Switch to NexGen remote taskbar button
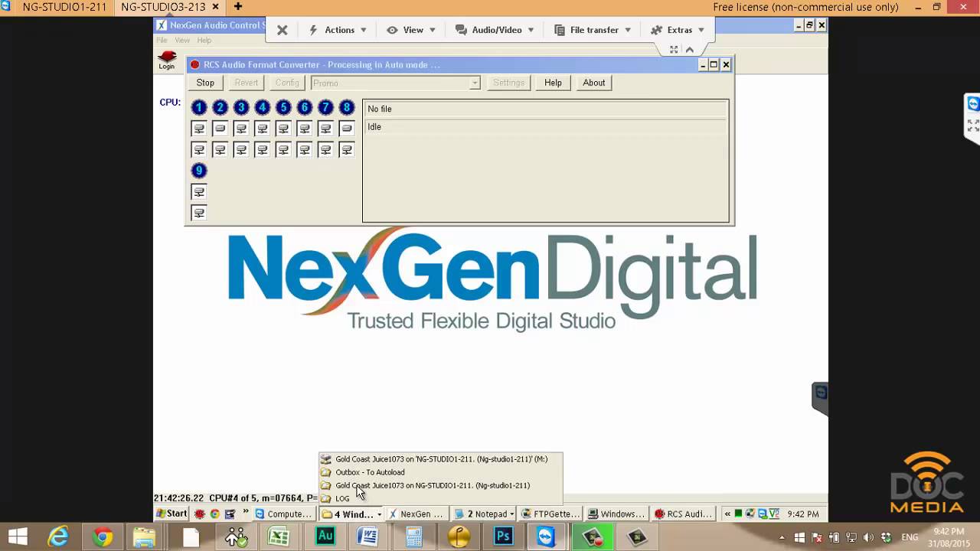980x551 pixels. click(x=417, y=514)
